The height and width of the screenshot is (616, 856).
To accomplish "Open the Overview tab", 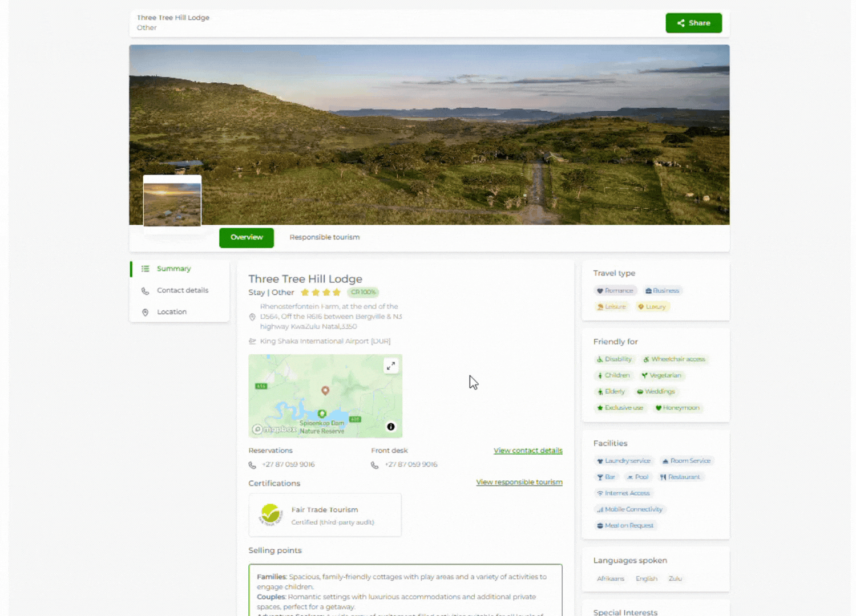I will 247,237.
